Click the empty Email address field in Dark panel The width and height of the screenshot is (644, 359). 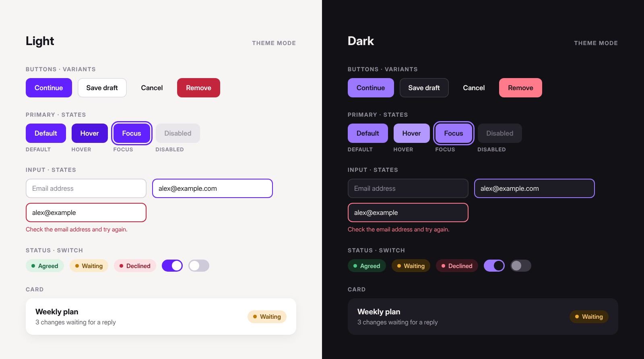408,188
